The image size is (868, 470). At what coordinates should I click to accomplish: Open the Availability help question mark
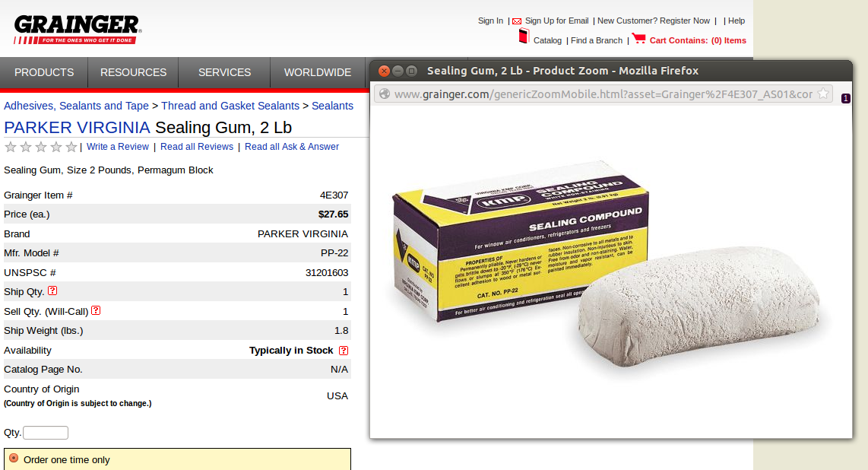(344, 351)
